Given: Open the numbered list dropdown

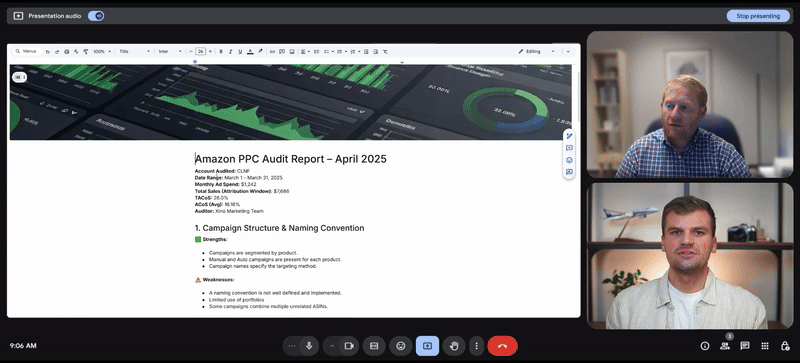Looking at the screenshot, I should (355, 52).
